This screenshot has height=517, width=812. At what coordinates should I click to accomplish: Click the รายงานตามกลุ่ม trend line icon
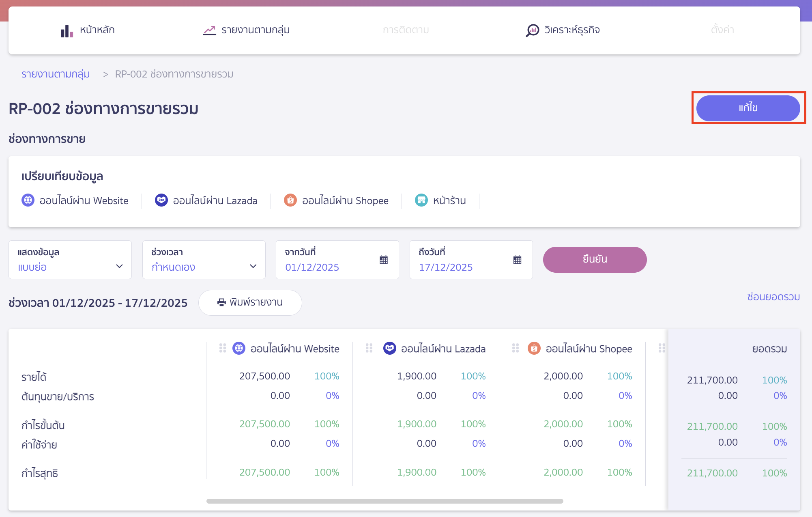click(x=209, y=30)
